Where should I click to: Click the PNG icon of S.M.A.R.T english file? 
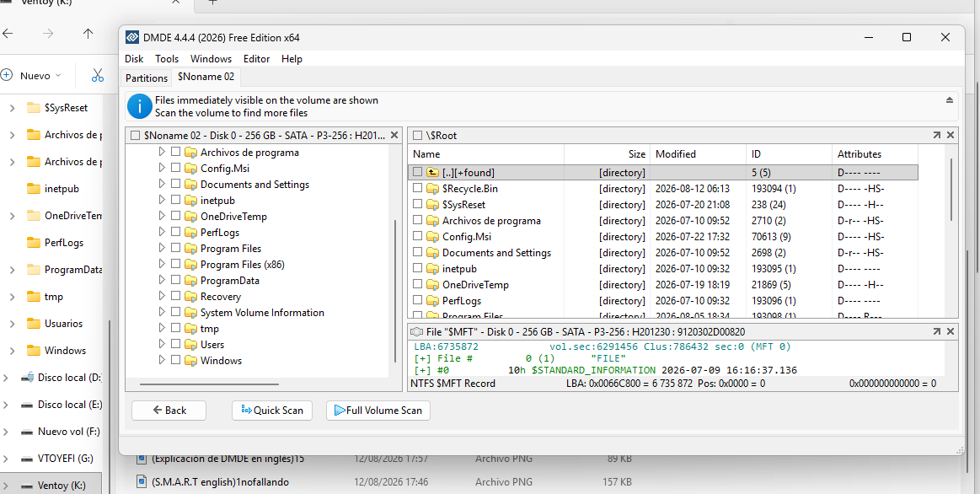(142, 481)
